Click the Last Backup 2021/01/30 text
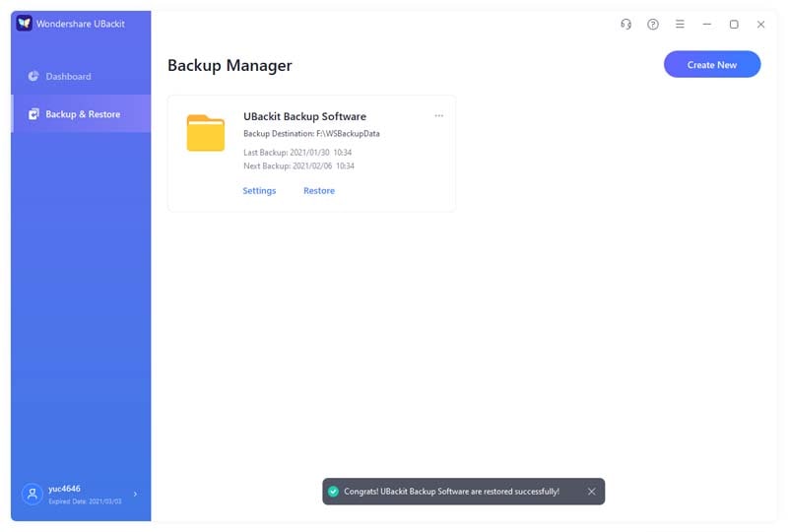The image size is (788, 532). click(x=297, y=153)
